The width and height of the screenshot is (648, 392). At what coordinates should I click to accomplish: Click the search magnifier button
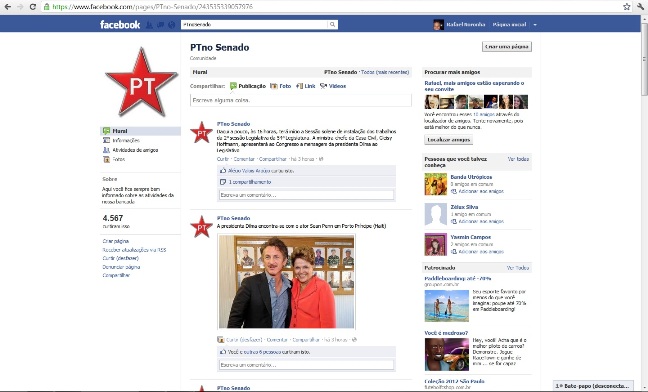click(x=333, y=25)
